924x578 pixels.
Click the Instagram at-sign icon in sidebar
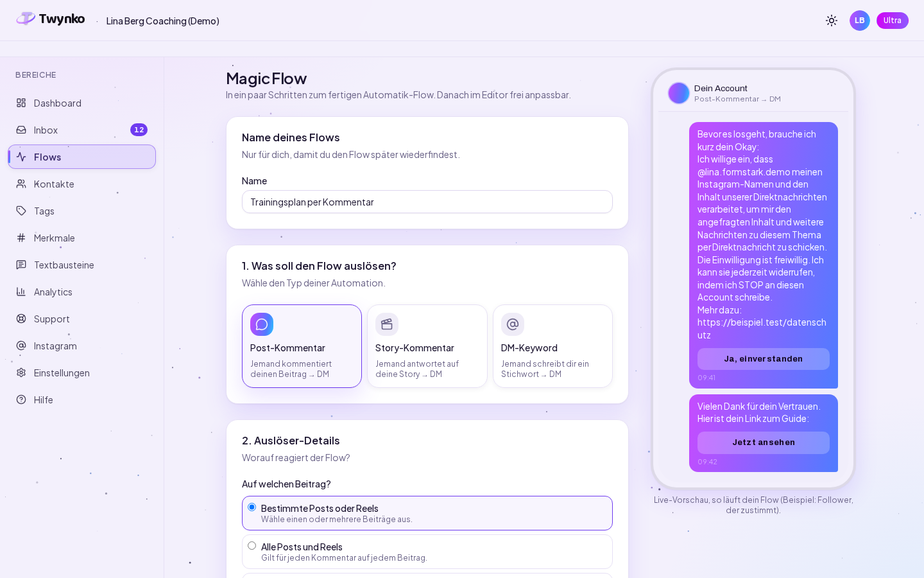[x=21, y=346]
